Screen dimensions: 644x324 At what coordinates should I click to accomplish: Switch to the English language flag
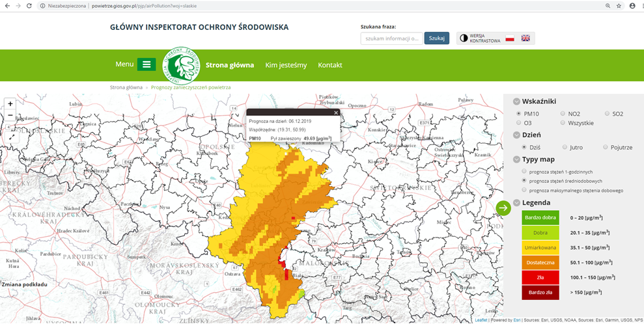[525, 38]
